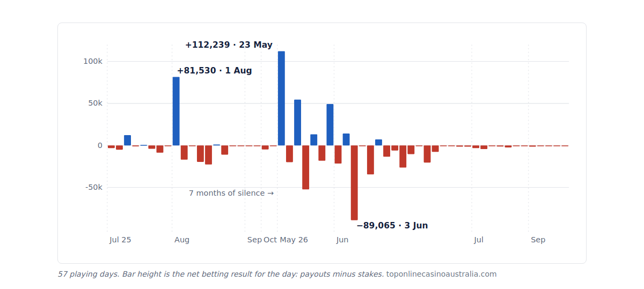Click the '-50k' y-axis label
This screenshot has width=644, height=289.
point(94,187)
